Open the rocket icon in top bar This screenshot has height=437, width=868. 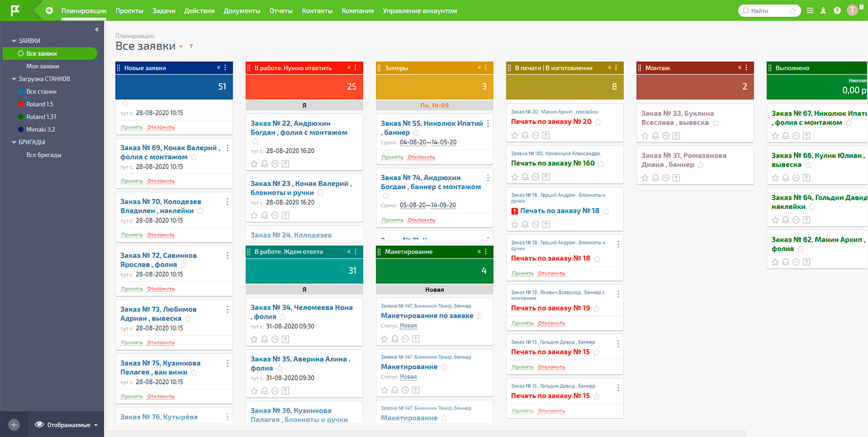[x=823, y=11]
